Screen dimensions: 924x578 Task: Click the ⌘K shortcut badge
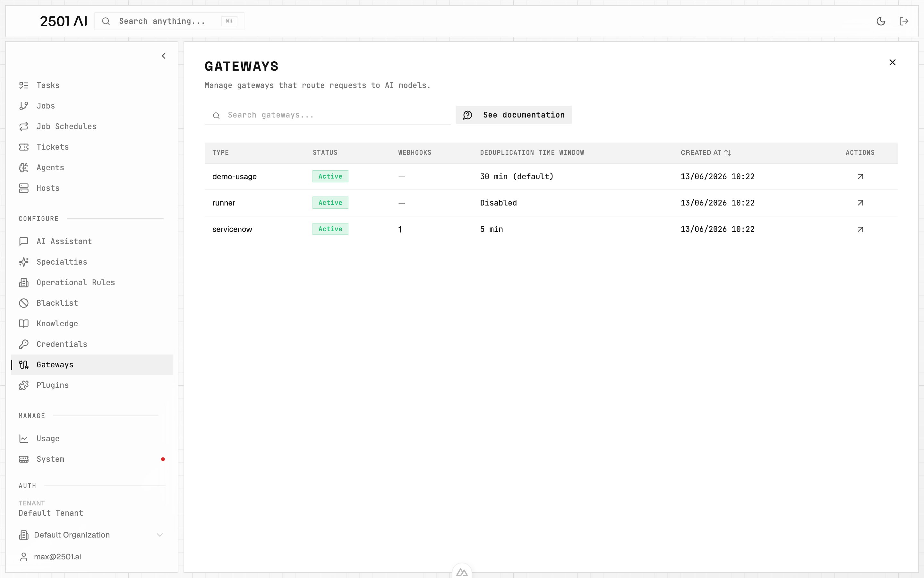[x=229, y=21]
